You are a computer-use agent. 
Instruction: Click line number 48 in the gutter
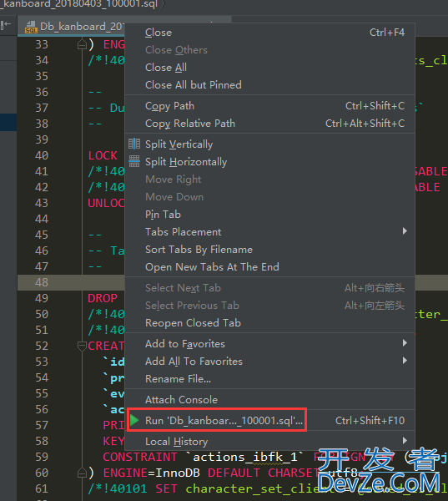click(42, 282)
